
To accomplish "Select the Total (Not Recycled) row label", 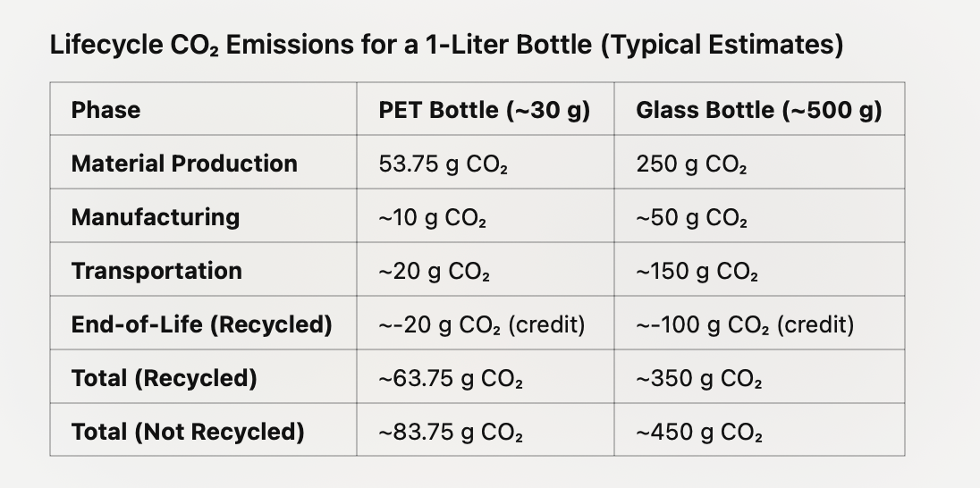I will 188,432.
